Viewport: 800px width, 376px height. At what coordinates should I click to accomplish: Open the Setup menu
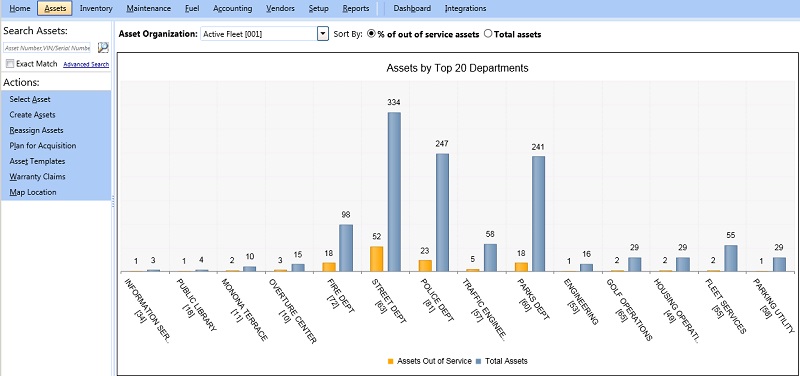click(x=318, y=8)
